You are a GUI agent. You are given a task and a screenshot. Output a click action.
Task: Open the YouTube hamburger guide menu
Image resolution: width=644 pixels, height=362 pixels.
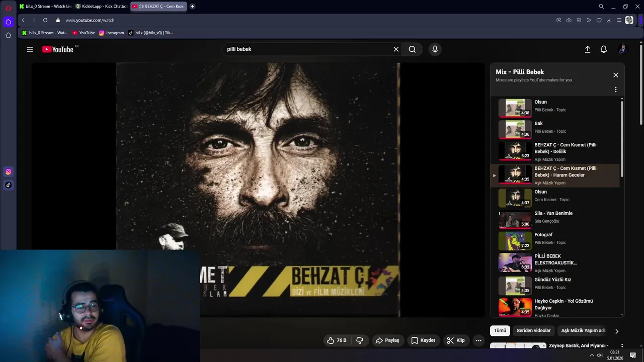[x=30, y=49]
